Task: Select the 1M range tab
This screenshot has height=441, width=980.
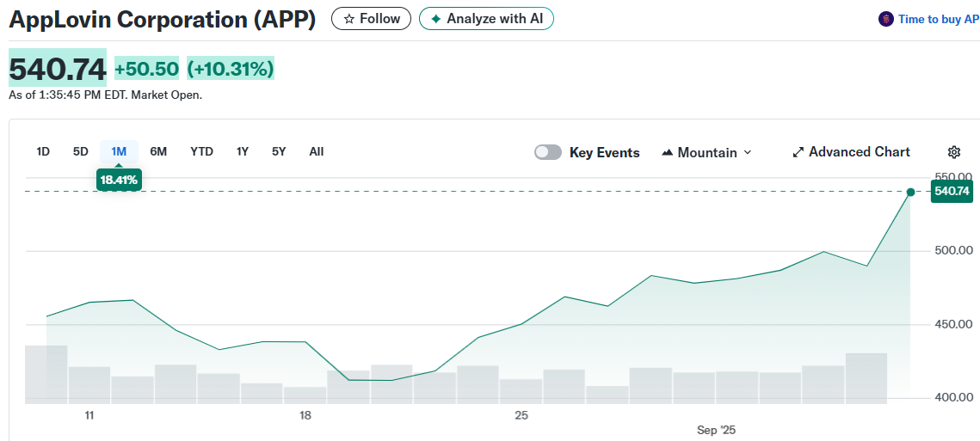Action: (119, 152)
